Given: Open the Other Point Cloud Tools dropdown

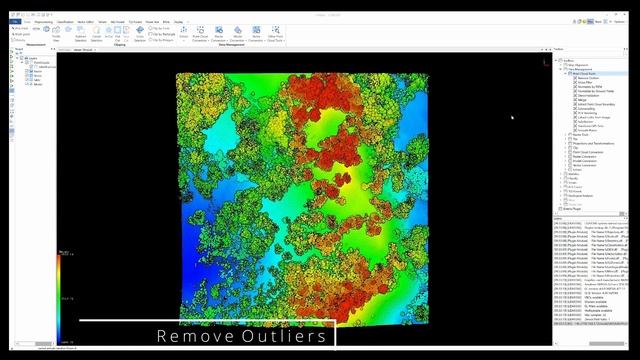Looking at the screenshot, I should tap(276, 33).
